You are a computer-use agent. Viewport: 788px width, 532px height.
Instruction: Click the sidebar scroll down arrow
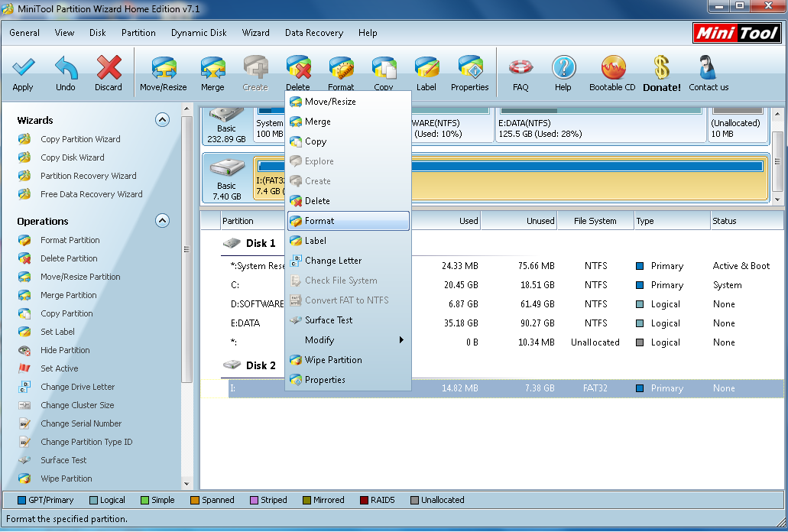point(186,485)
